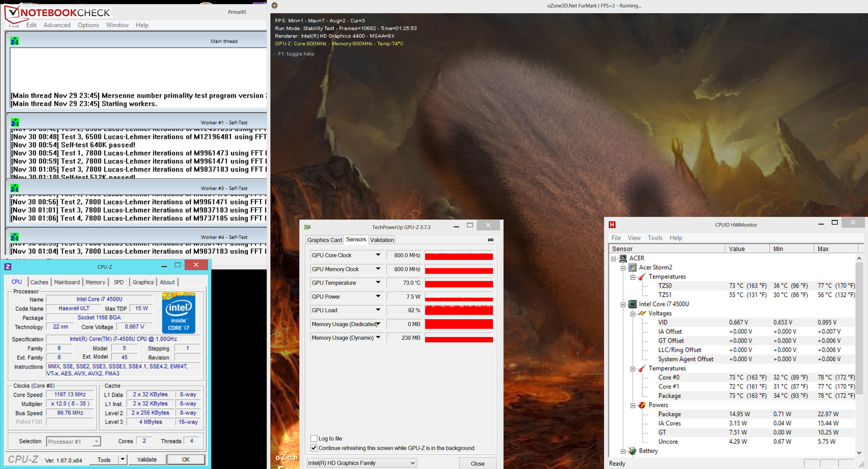Open the GPU Load sensor dropdown
Viewport: 868px width, 469px height.
click(x=378, y=310)
